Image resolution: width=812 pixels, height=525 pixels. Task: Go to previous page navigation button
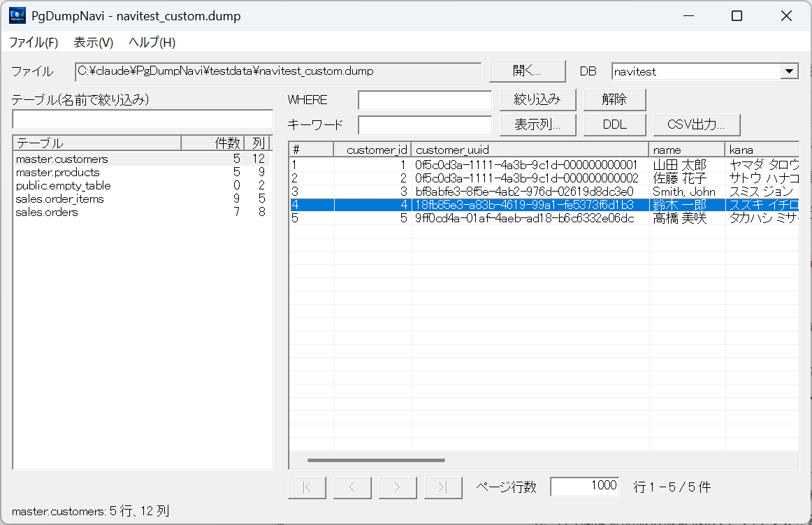pos(352,487)
